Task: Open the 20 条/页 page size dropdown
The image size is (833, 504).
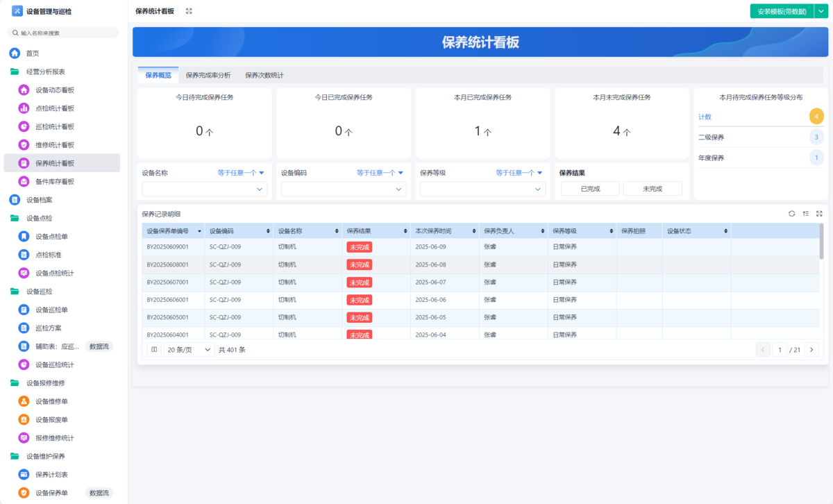Action: [190, 350]
